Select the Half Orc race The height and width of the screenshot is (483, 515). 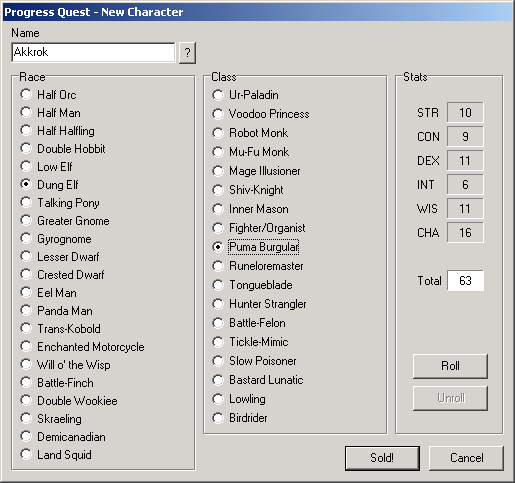[48, 95]
